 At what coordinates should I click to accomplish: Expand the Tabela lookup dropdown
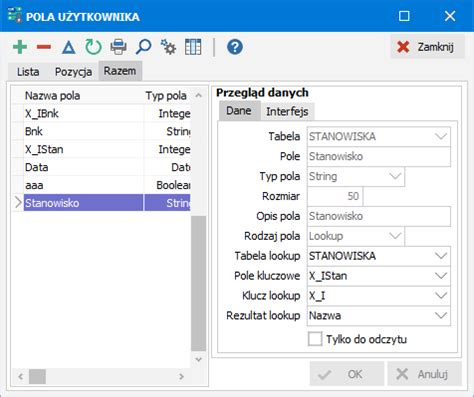point(441,256)
